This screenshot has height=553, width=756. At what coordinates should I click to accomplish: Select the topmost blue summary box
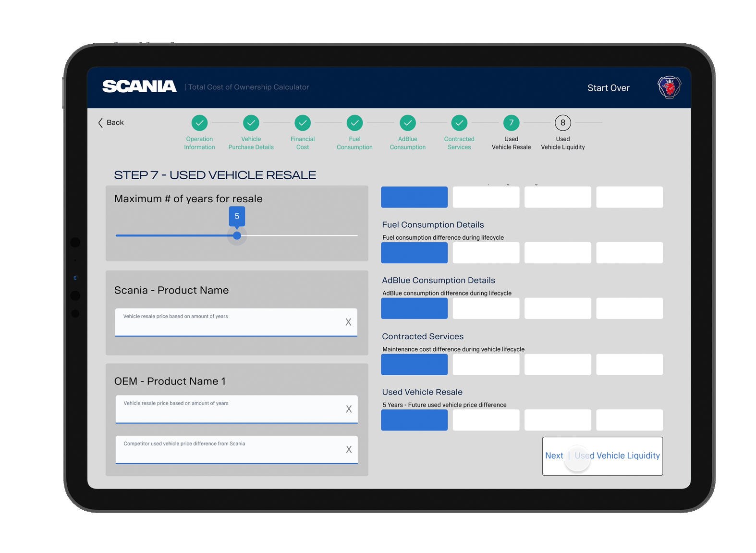pyautogui.click(x=414, y=197)
